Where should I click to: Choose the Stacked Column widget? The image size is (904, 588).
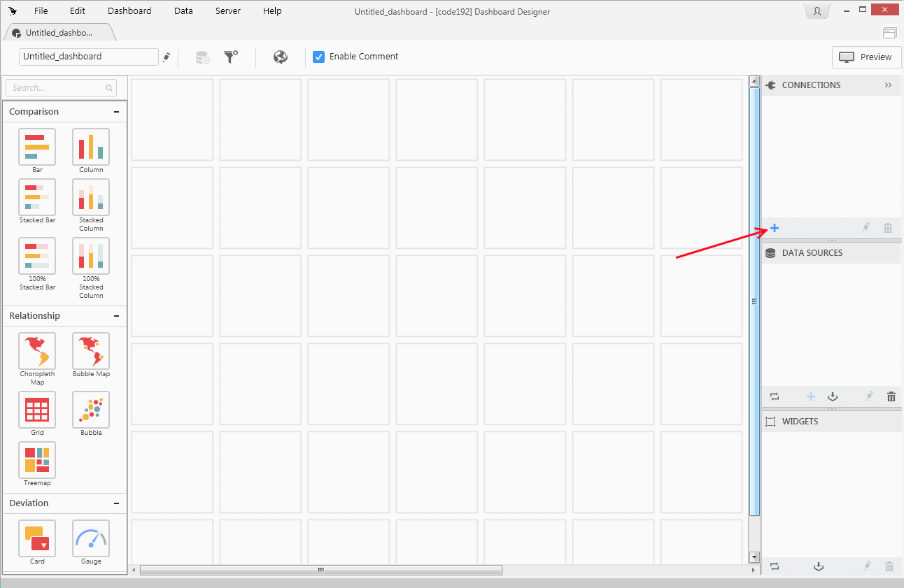[x=91, y=197]
